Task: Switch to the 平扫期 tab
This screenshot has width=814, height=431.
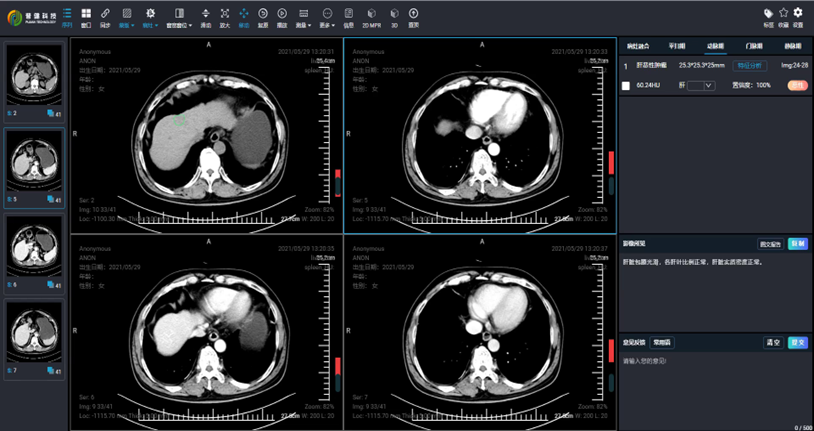Action: point(677,46)
